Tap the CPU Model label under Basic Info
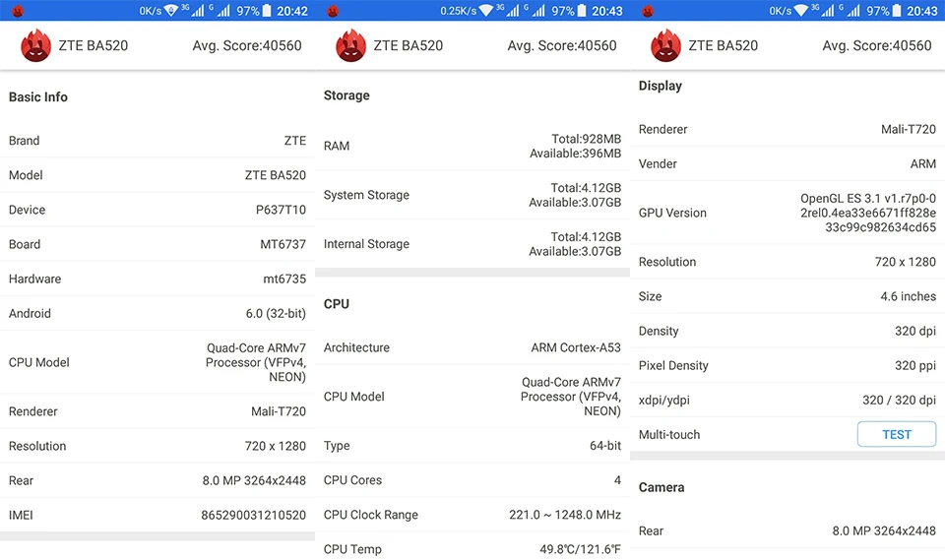This screenshot has width=945, height=560. click(39, 362)
